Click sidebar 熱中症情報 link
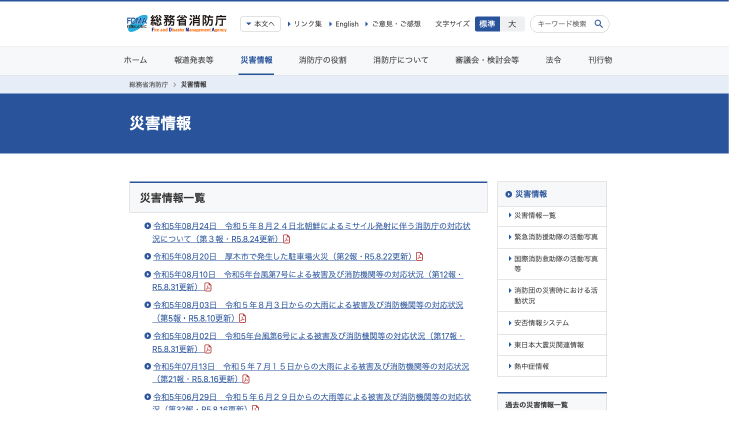 (531, 366)
